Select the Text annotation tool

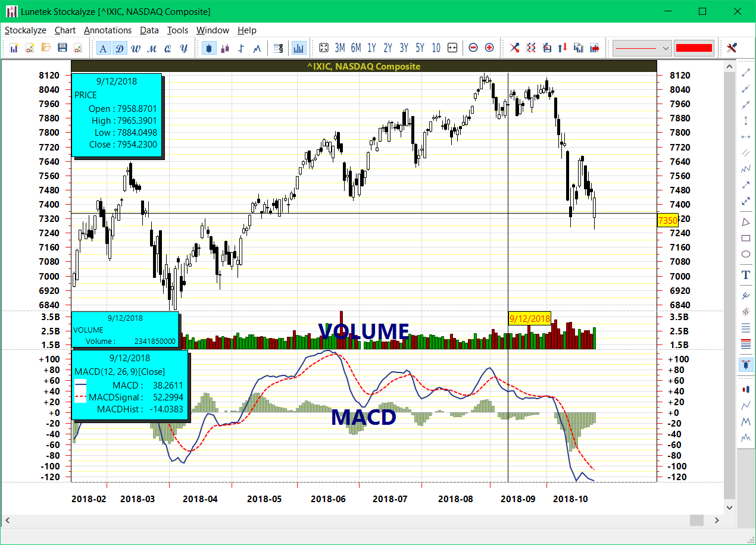[745, 274]
